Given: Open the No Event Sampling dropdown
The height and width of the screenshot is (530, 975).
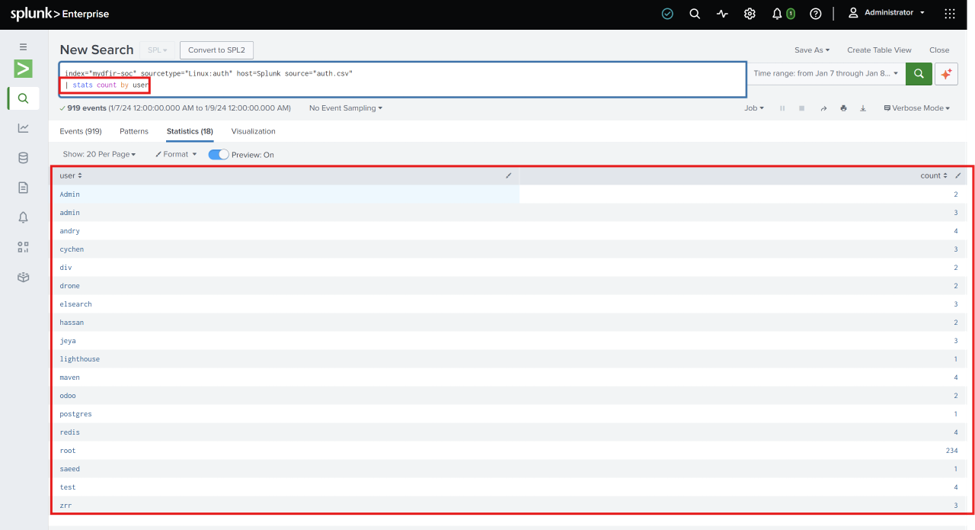Looking at the screenshot, I should tap(346, 108).
